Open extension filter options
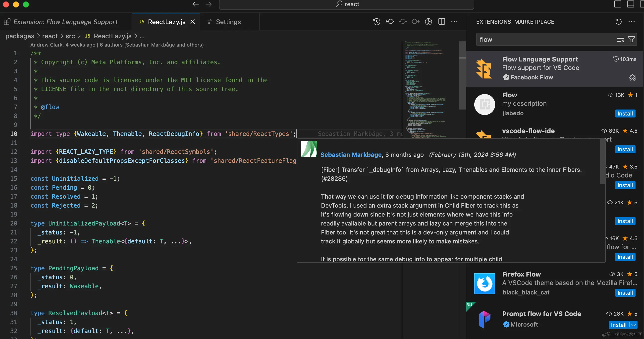 (631, 40)
